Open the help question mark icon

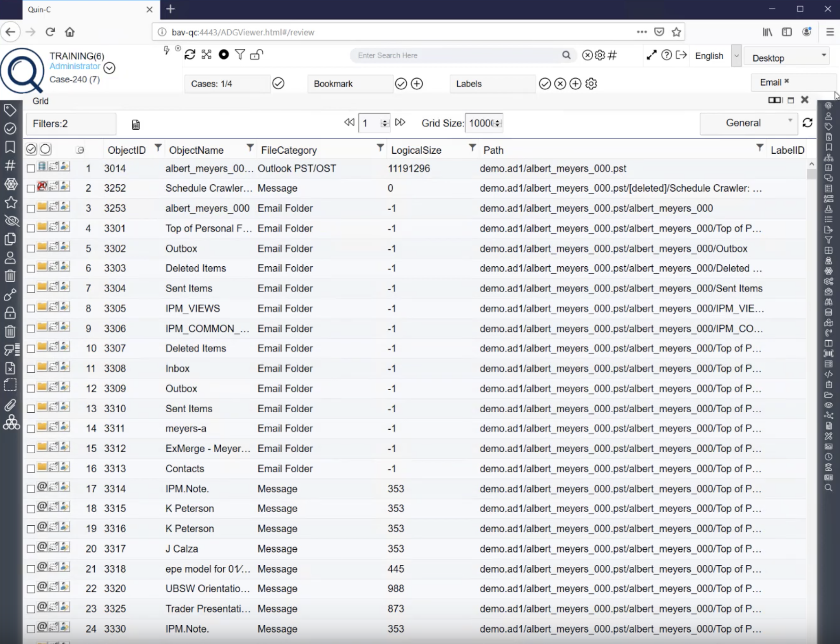(x=666, y=55)
